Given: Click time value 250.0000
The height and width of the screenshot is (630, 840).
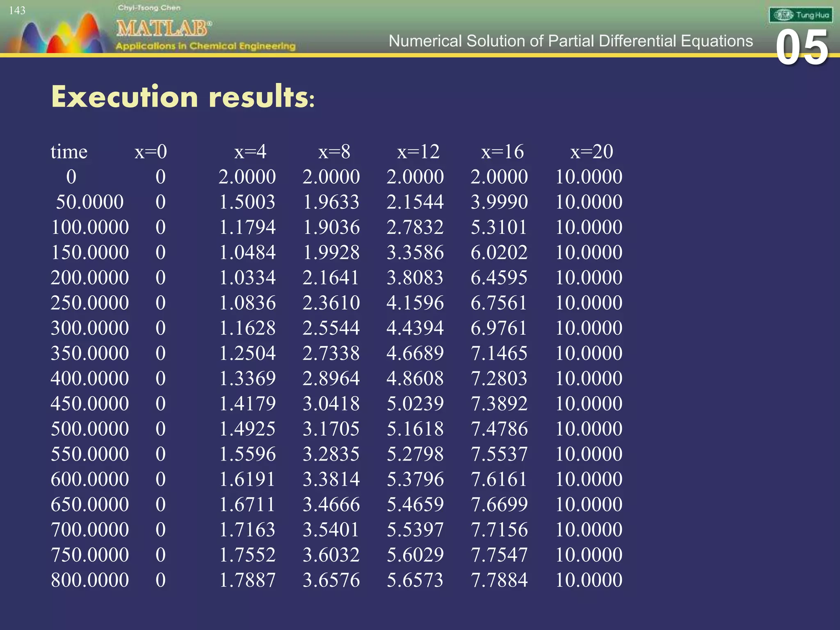Looking at the screenshot, I should [90, 303].
